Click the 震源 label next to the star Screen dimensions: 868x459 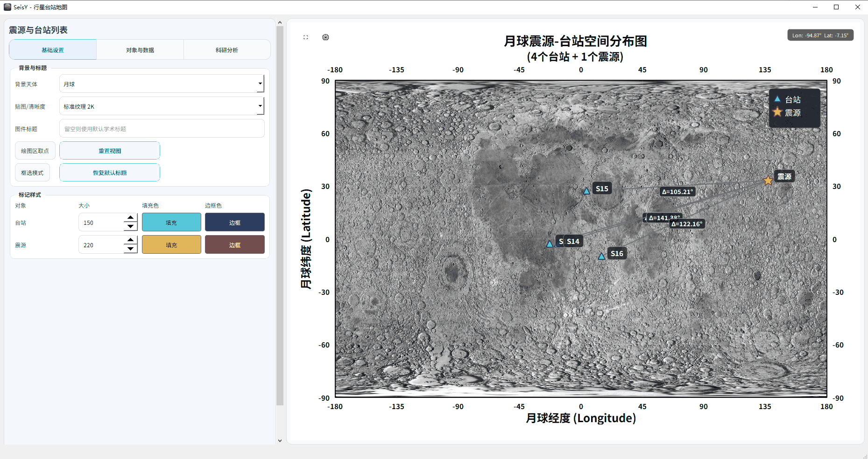(784, 176)
